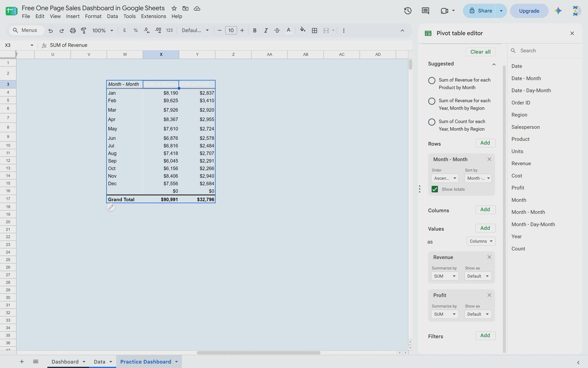Add a field to Columns
This screenshot has width=588, height=368.
pos(485,209)
